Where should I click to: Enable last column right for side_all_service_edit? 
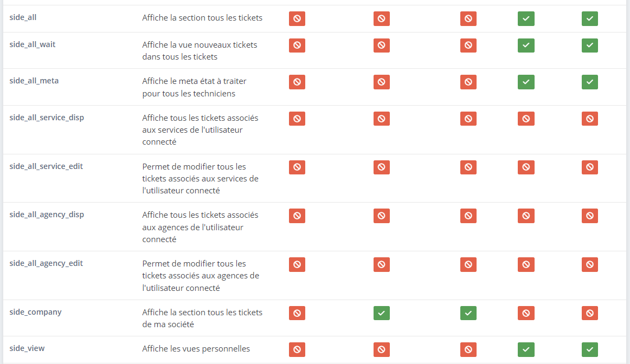coord(590,167)
